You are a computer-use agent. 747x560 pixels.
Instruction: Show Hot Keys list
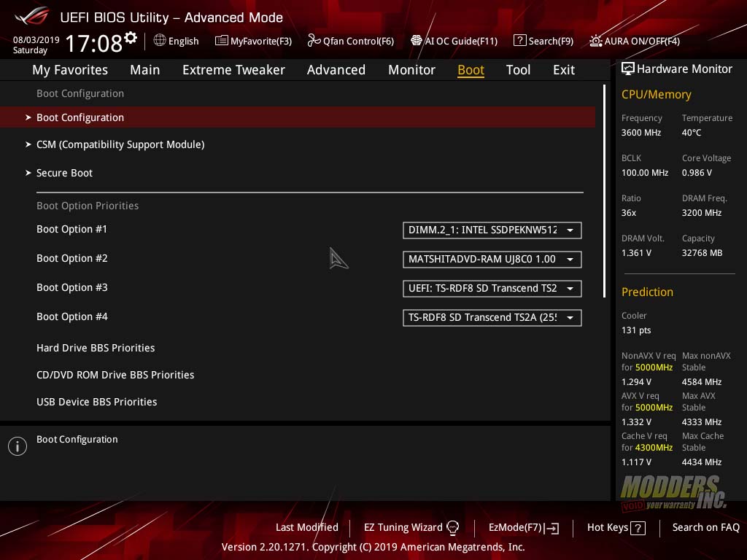pos(616,528)
